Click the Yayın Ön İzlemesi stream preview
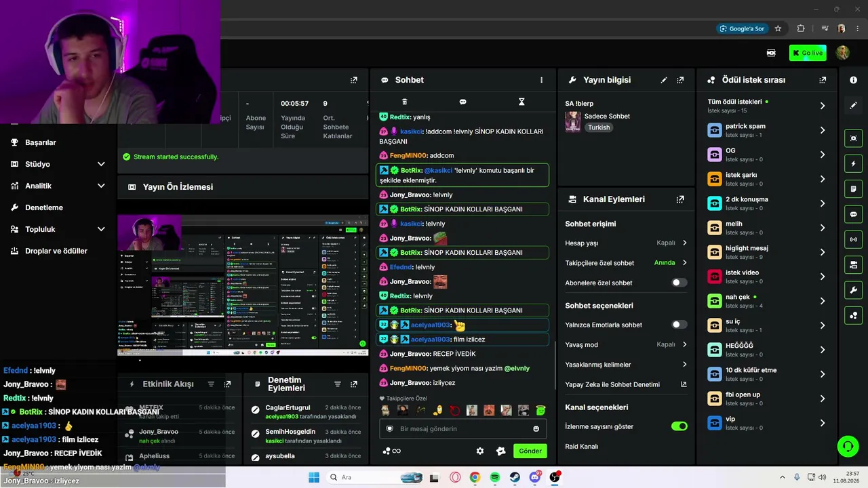The image size is (868, 488). [x=243, y=285]
